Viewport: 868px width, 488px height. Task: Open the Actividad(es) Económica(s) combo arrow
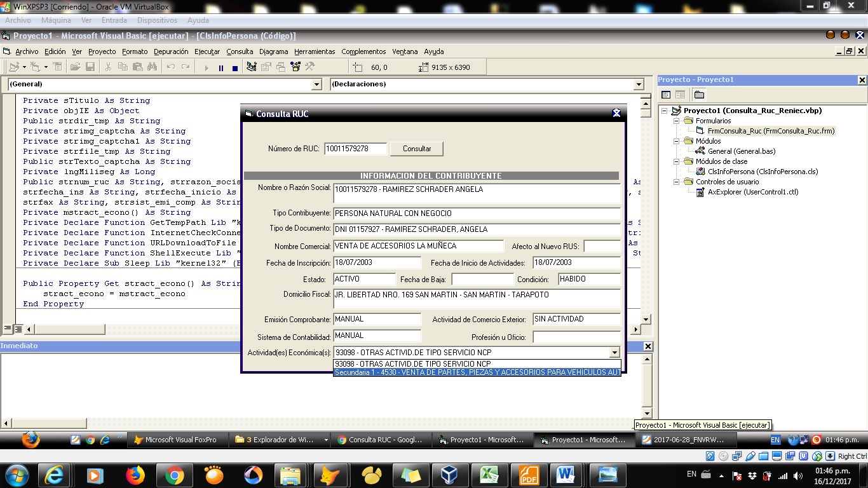(x=614, y=353)
